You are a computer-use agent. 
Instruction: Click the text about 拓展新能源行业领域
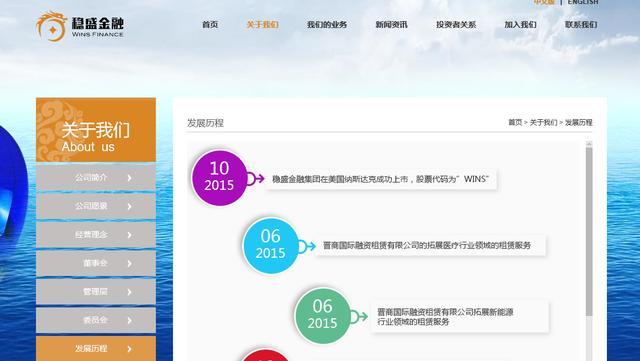(x=445, y=317)
